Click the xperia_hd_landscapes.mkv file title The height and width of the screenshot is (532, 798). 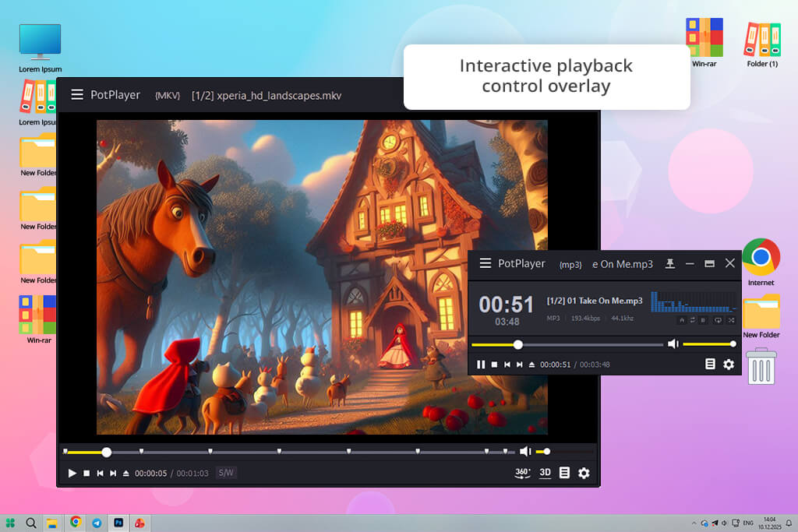click(279, 96)
